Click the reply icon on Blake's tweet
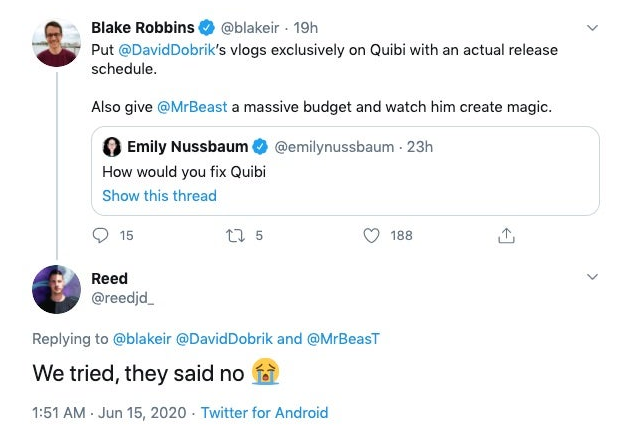This screenshot has height=442, width=637. click(100, 236)
